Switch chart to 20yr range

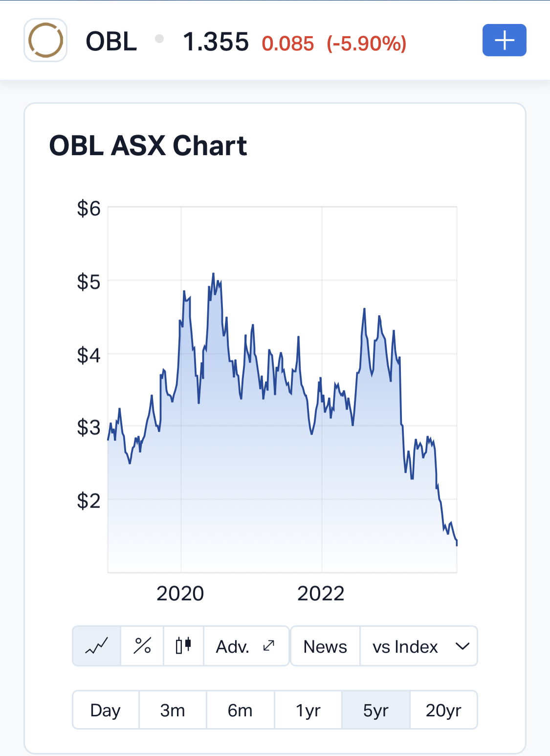tap(443, 710)
